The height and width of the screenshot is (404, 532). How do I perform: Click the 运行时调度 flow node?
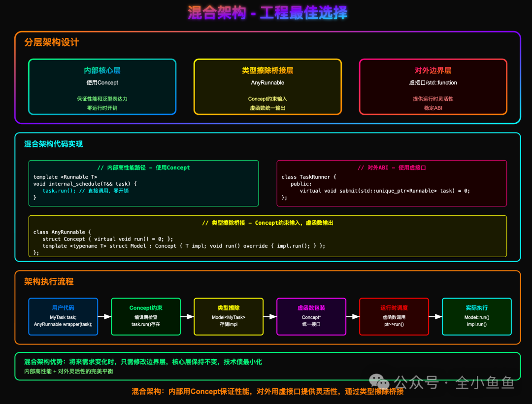point(394,317)
